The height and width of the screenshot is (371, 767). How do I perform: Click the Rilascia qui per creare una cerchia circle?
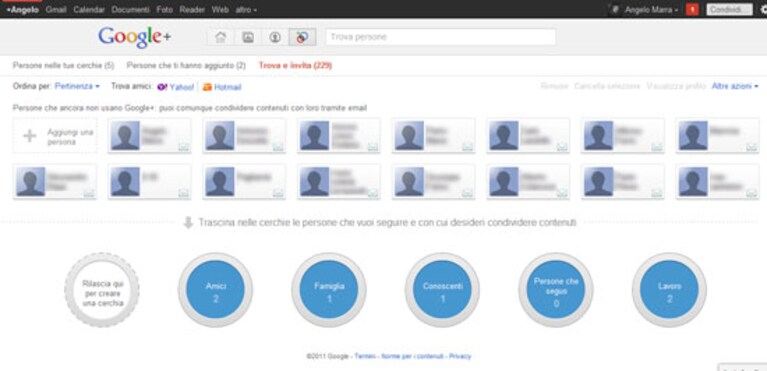102,290
